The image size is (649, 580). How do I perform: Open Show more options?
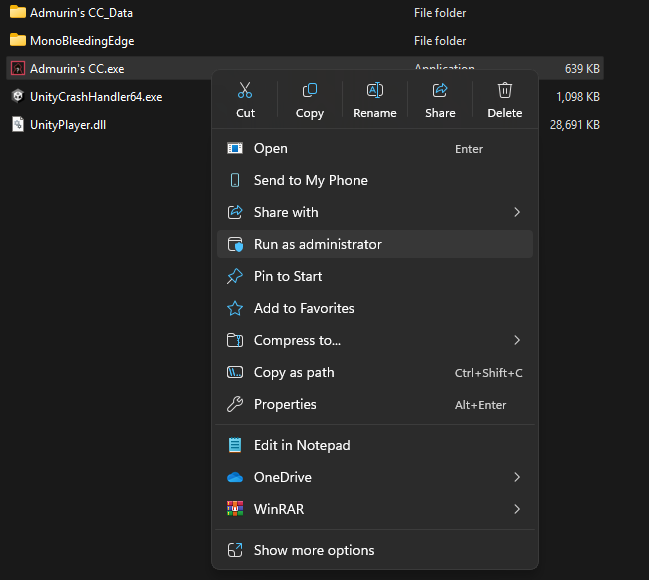314,550
